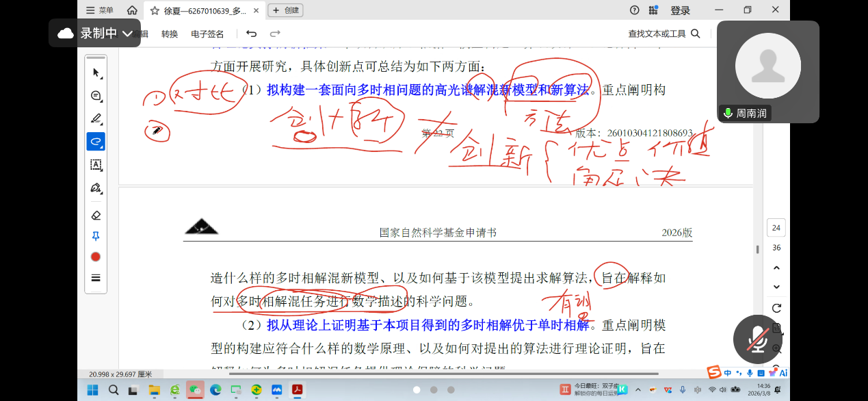The width and height of the screenshot is (868, 401).
Task: Click the 登录 sign-in link
Action: point(680,10)
